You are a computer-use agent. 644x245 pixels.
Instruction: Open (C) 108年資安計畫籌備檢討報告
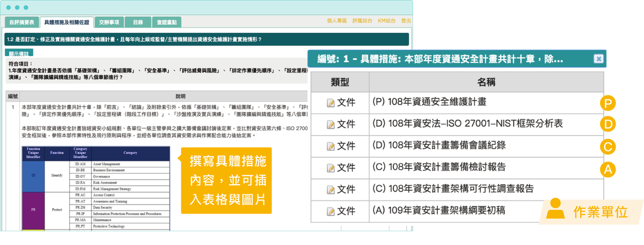439,167
